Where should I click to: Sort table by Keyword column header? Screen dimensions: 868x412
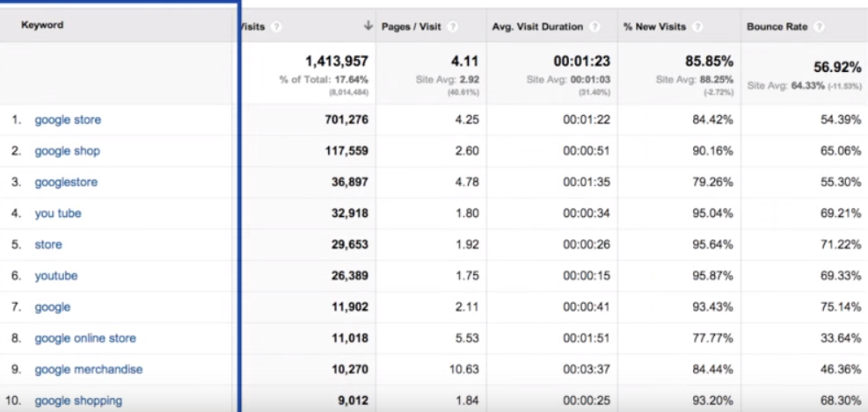click(x=42, y=25)
